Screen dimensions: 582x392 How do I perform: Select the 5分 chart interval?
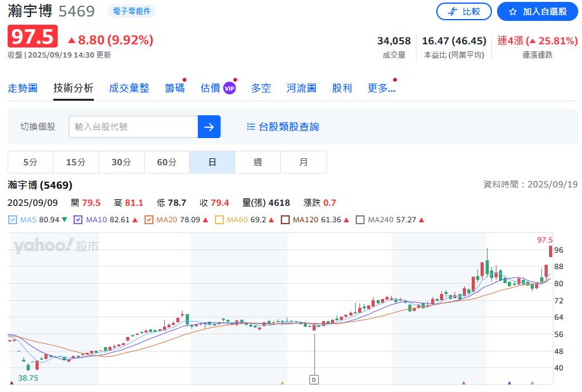pos(30,162)
